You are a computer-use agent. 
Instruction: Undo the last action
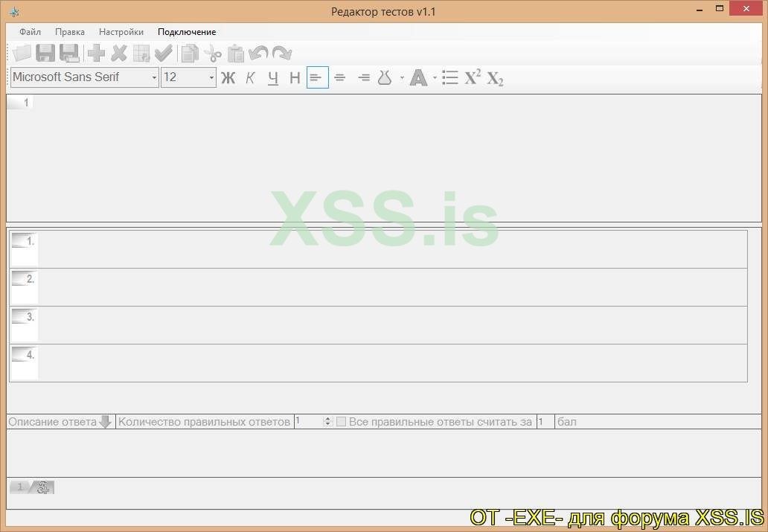[x=259, y=52]
